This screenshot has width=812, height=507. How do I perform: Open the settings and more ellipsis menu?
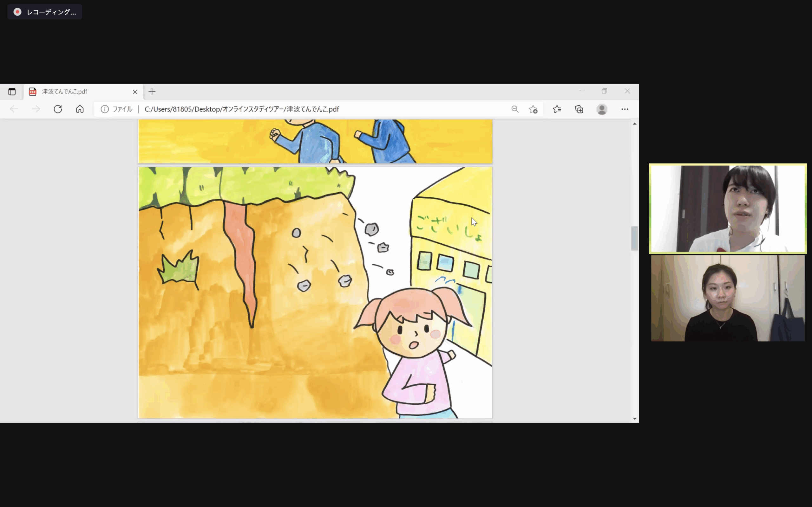point(625,109)
